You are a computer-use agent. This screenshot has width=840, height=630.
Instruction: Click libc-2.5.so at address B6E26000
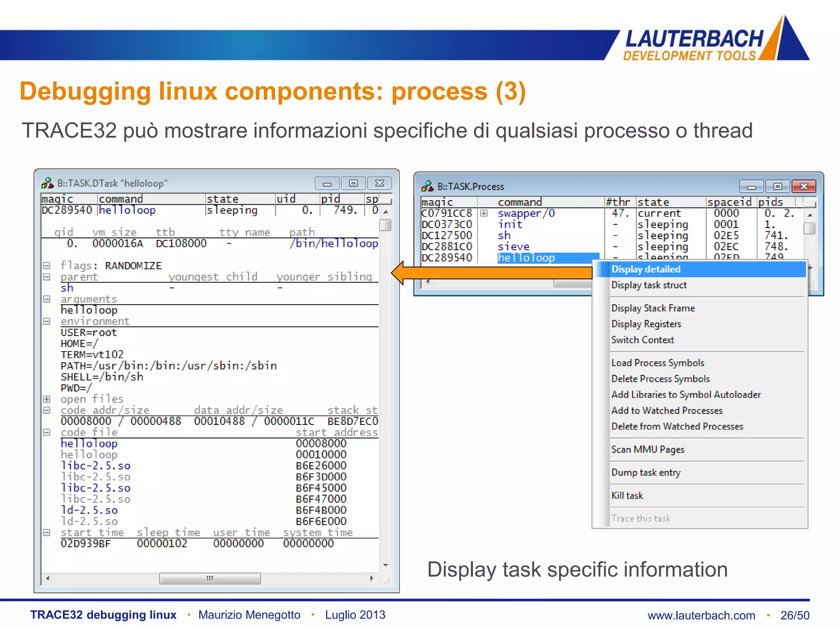96,466
